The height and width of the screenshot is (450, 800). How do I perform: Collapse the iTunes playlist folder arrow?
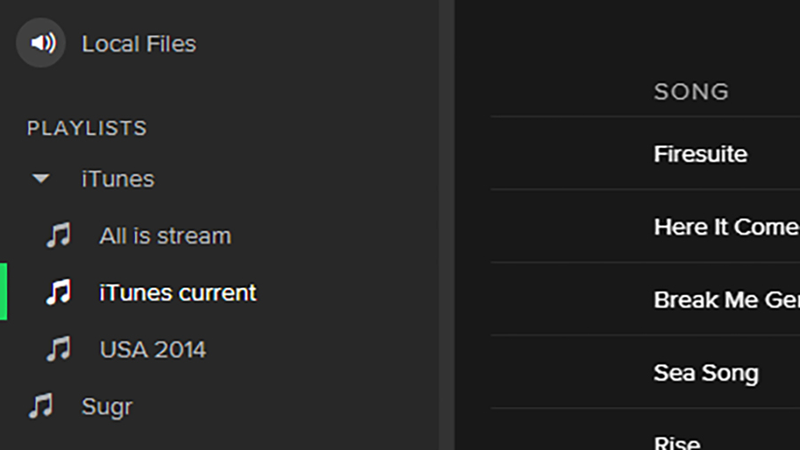pyautogui.click(x=41, y=179)
